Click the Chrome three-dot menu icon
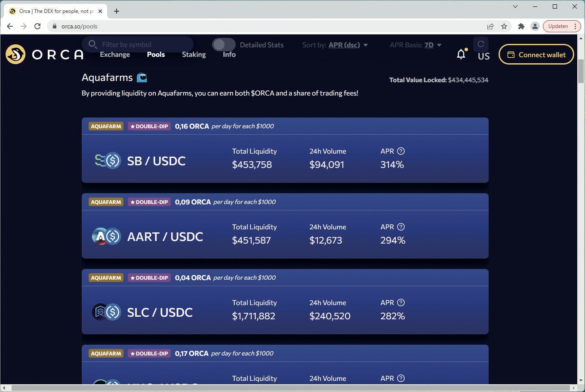The image size is (585, 392). [575, 26]
